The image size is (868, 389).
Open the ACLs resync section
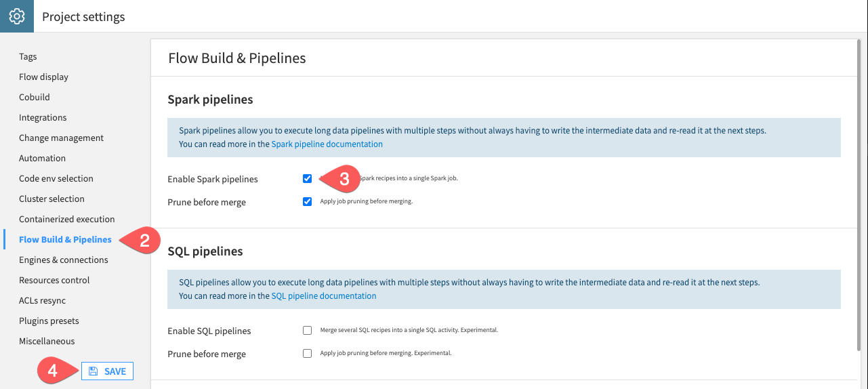pos(42,301)
